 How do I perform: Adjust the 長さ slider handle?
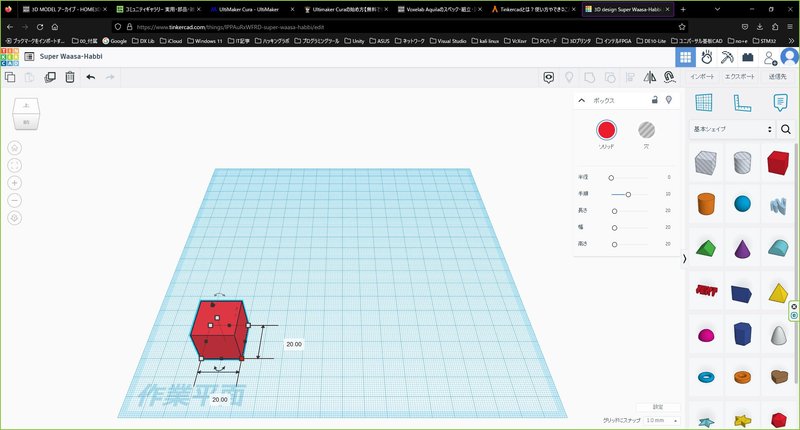coord(614,211)
